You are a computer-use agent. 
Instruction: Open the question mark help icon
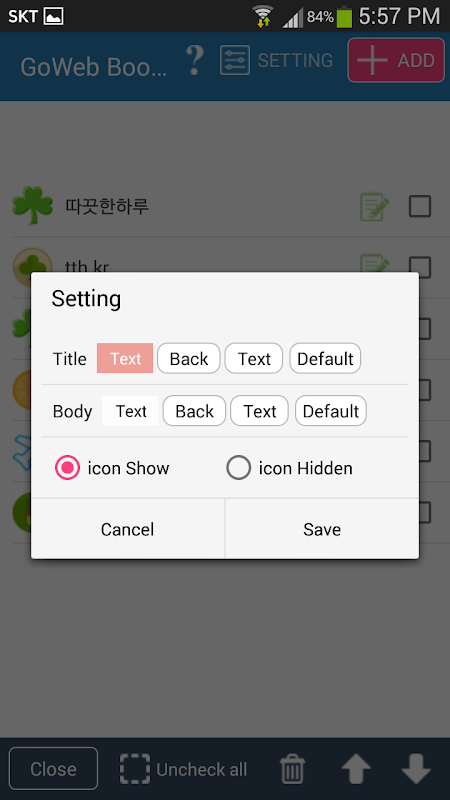194,60
